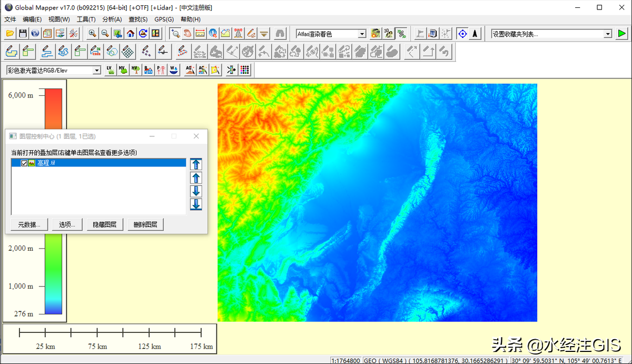Open the GPS(G) menu
632x364 pixels.
click(164, 19)
